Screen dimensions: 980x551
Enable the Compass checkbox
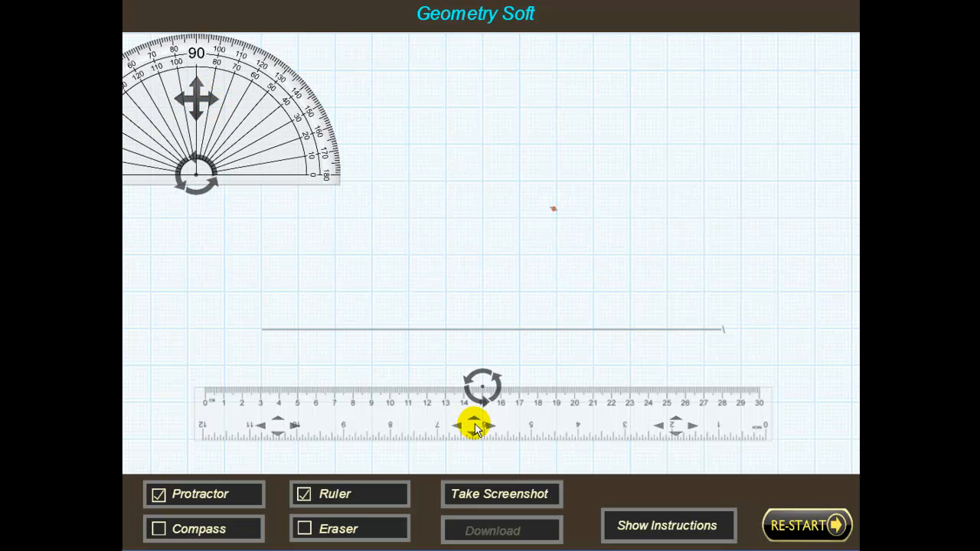click(x=158, y=528)
